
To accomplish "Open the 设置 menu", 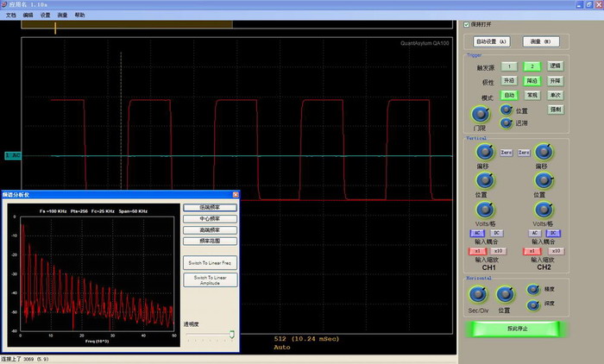I will point(45,15).
